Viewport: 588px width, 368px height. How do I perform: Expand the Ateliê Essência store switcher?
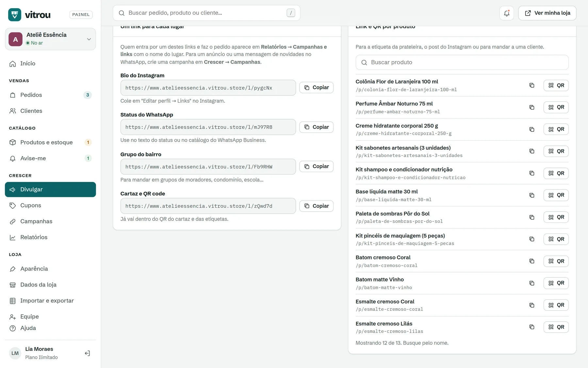tap(50, 39)
